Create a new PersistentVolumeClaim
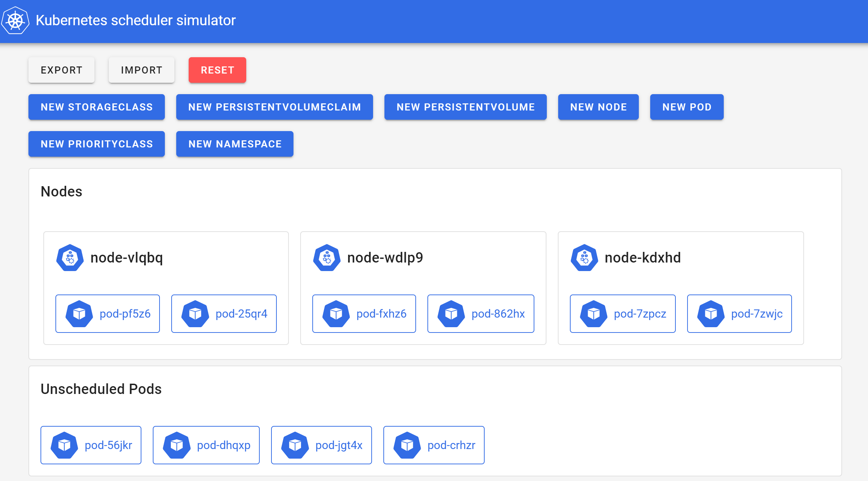Screen dimensions: 868x481 (x=275, y=107)
